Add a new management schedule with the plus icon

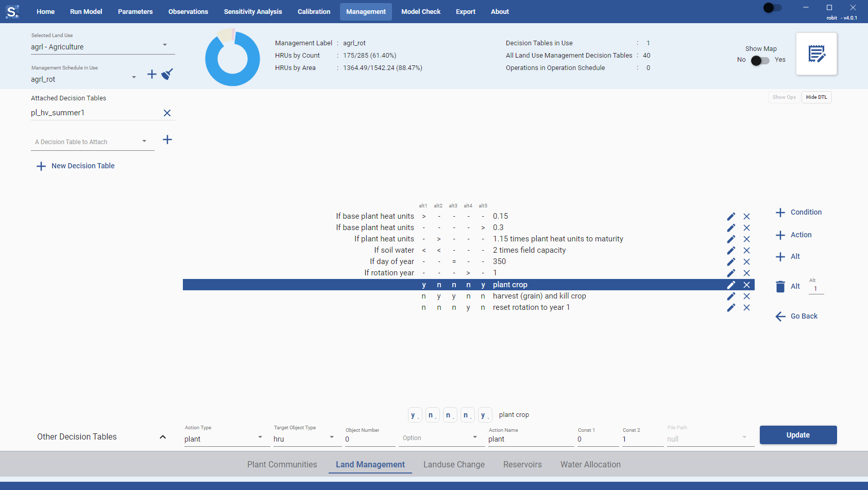[x=152, y=75]
